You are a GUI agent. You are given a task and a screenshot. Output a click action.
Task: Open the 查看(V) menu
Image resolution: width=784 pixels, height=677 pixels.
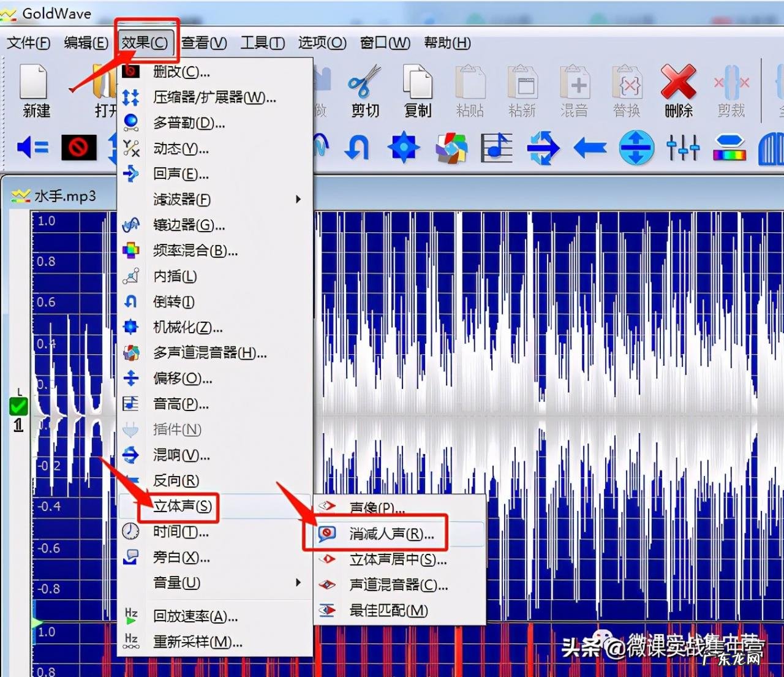(204, 43)
